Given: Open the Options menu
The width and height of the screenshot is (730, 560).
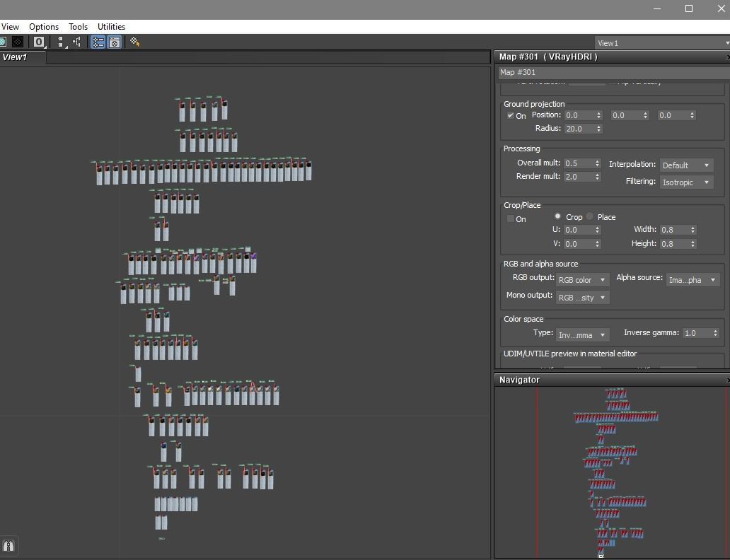Looking at the screenshot, I should click(44, 27).
